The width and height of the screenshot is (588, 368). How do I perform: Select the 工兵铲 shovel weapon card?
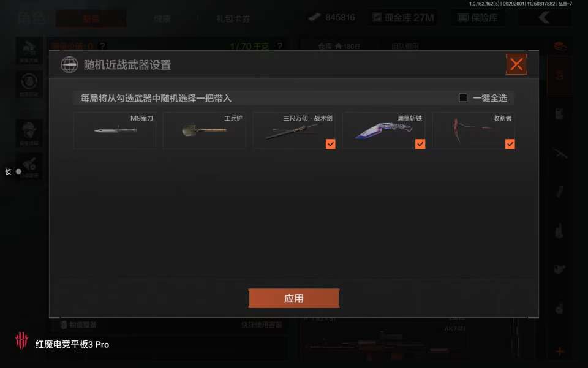[x=205, y=130]
